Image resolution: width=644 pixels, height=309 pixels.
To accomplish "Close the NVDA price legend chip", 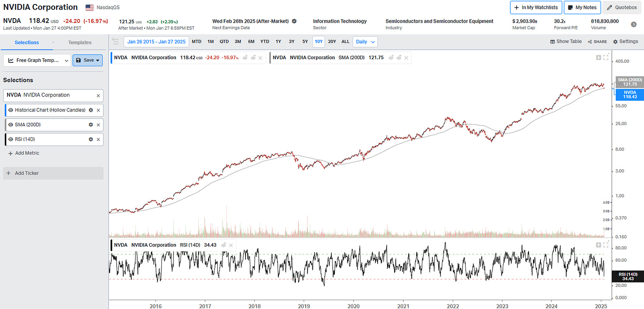I will (x=261, y=57).
